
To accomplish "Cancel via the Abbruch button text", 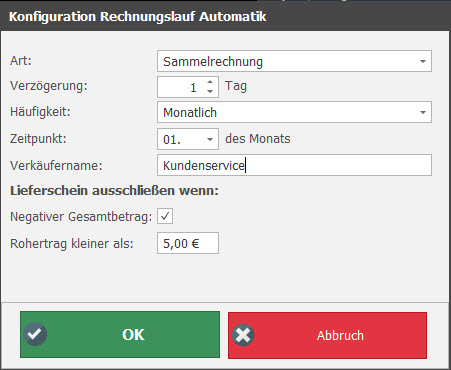I will tap(340, 335).
